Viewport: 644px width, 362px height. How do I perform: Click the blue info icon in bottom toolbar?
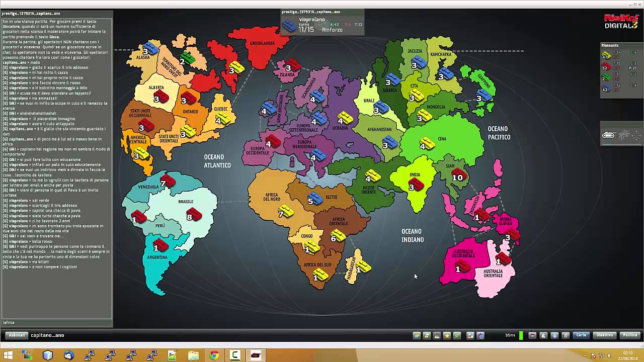coord(554,335)
